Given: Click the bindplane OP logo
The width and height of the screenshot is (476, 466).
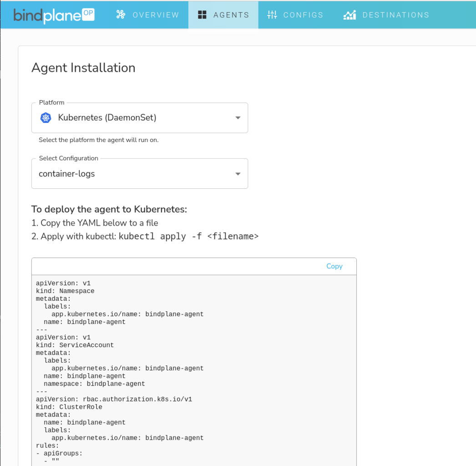Looking at the screenshot, I should 54,15.
